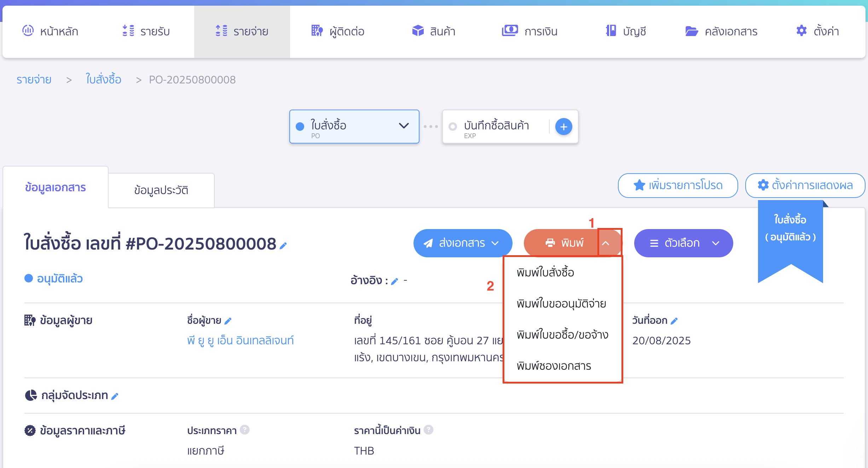Click the PO-20250800008 breadcrumb text

(192, 80)
